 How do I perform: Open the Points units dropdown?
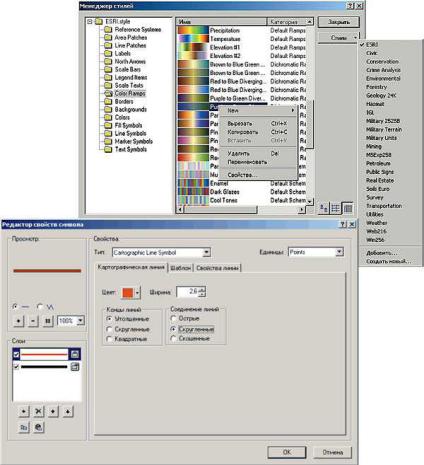pos(339,252)
